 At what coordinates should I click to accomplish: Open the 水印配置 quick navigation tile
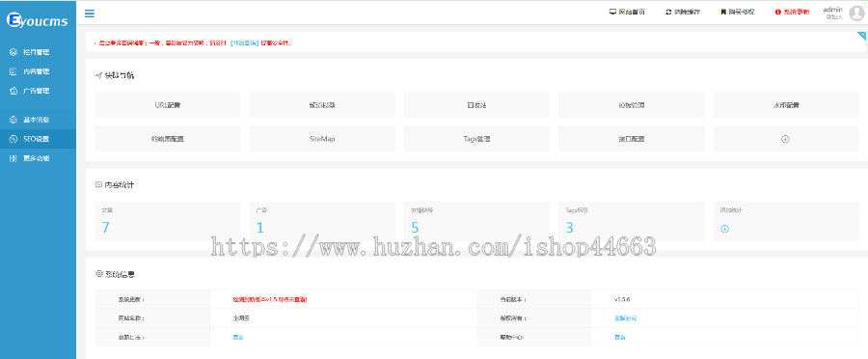[x=786, y=104]
